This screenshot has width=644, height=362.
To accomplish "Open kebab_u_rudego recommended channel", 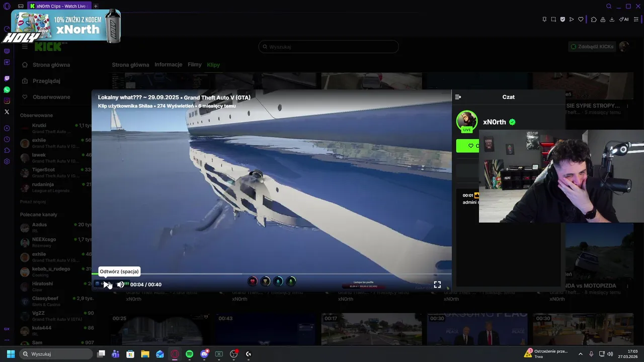I will click(x=55, y=272).
